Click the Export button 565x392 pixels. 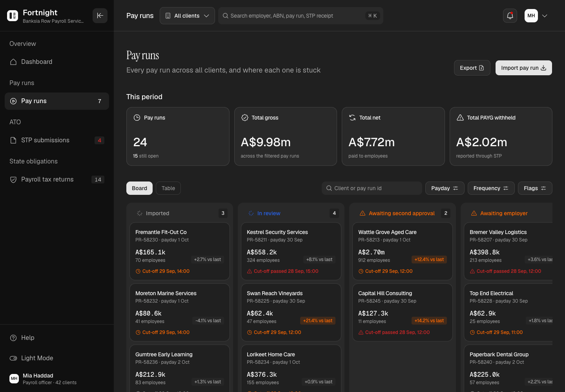click(x=472, y=68)
